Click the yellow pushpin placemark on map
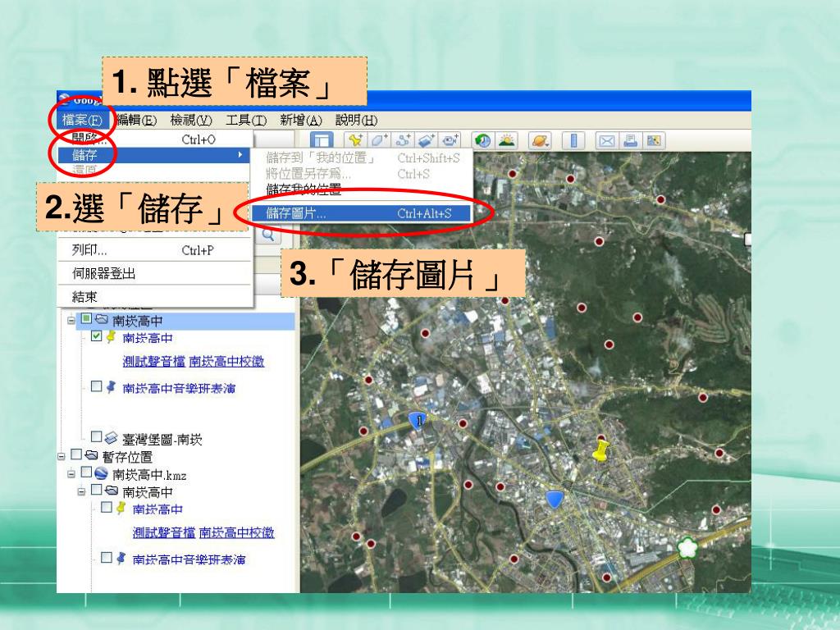This screenshot has width=840, height=630. pos(601,450)
